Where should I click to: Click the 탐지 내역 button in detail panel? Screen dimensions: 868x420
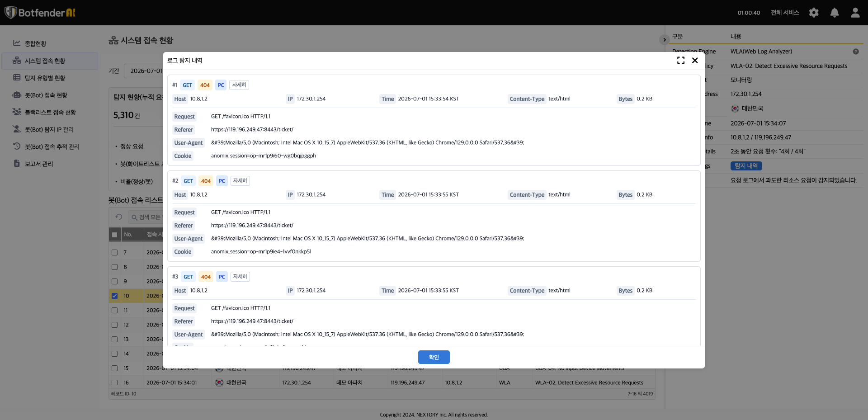coord(746,166)
